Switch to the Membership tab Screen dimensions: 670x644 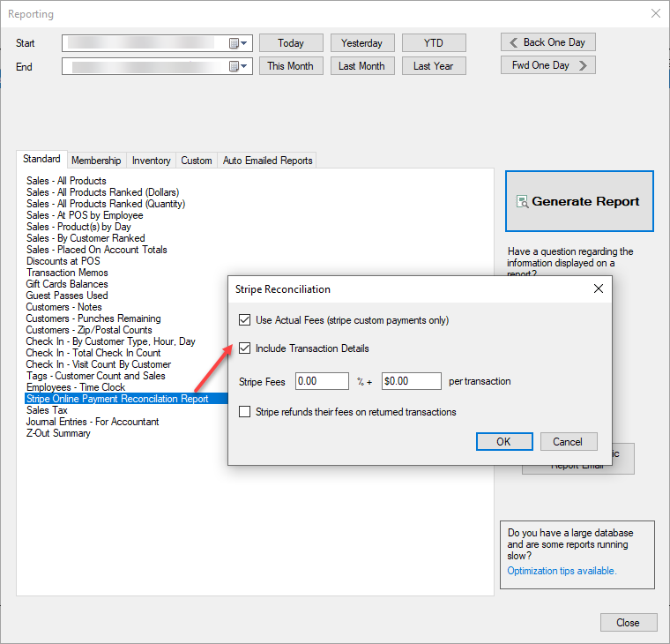96,161
